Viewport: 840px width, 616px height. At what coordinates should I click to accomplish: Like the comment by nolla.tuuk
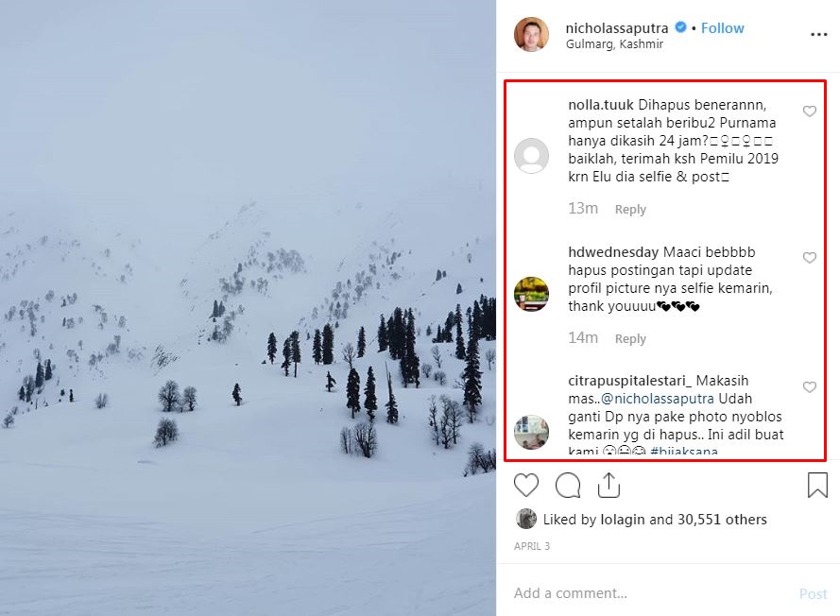[810, 111]
